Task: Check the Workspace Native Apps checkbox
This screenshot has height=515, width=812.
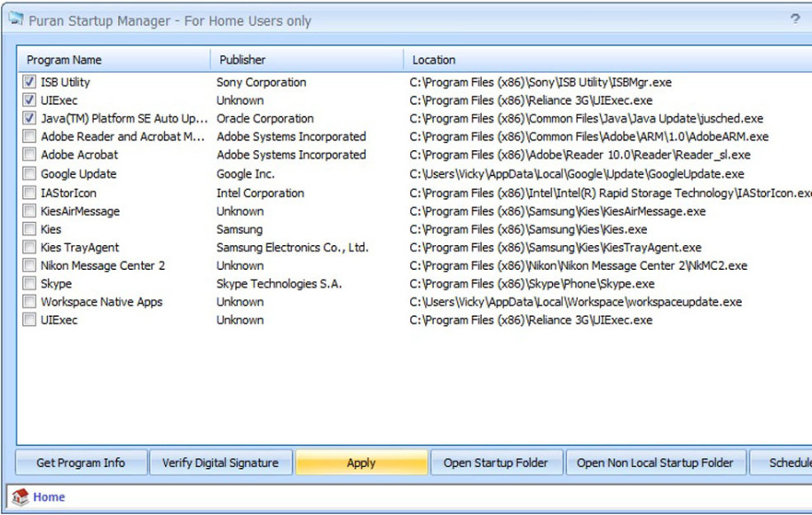Action: [29, 302]
